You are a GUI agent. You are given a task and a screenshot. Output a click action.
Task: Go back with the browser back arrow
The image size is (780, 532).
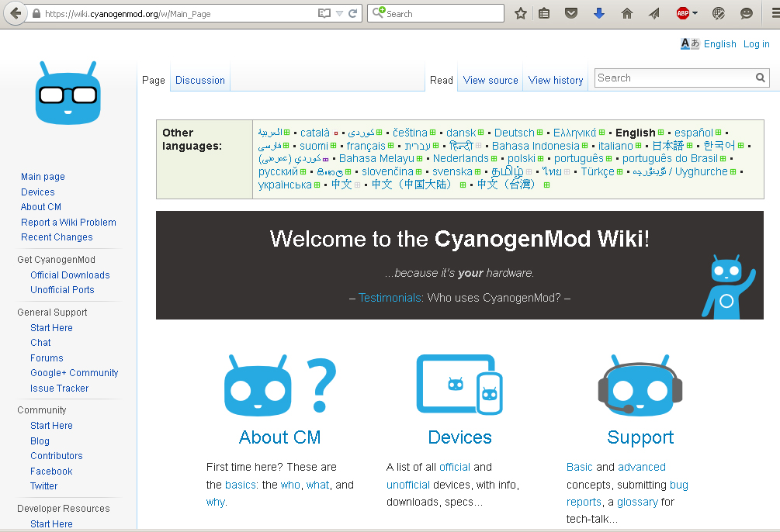(x=16, y=13)
